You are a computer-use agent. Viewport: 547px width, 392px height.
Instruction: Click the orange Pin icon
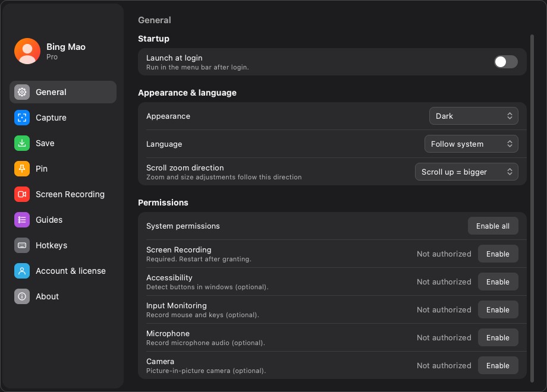[22, 169]
